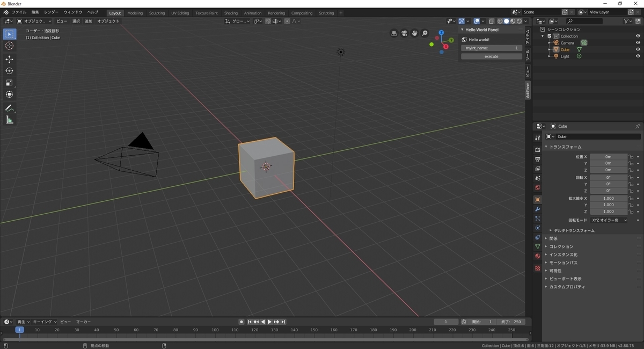Open the Modifiers wrench tab
Image resolution: width=644 pixels, height=349 pixels.
tap(537, 209)
